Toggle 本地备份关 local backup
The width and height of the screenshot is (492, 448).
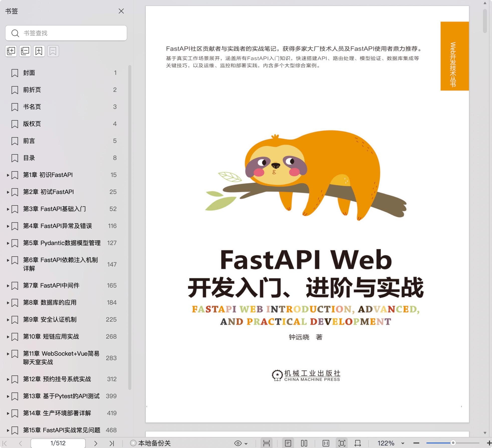pyautogui.click(x=150, y=443)
